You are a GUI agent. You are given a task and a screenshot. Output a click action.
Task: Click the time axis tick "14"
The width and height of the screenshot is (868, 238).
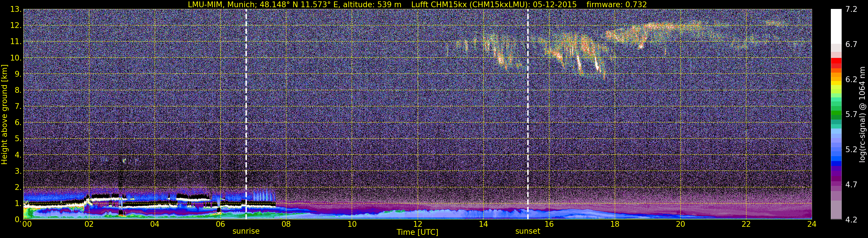[483, 224]
